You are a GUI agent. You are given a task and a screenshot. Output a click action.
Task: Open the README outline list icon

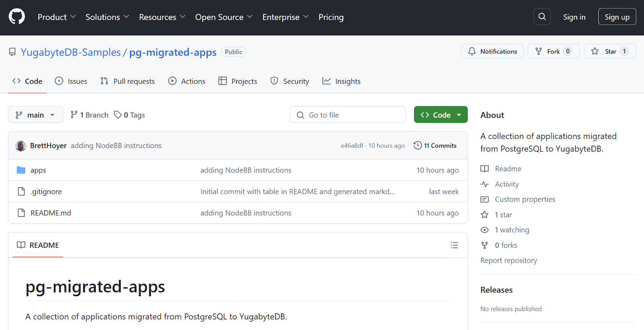click(454, 245)
